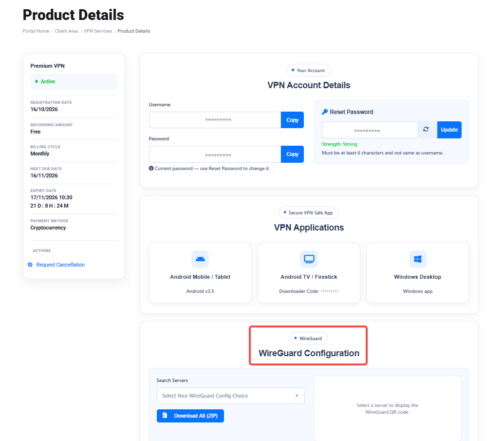Click the VPN Account Details heading
Screen dimensions: 504x441
tap(309, 85)
